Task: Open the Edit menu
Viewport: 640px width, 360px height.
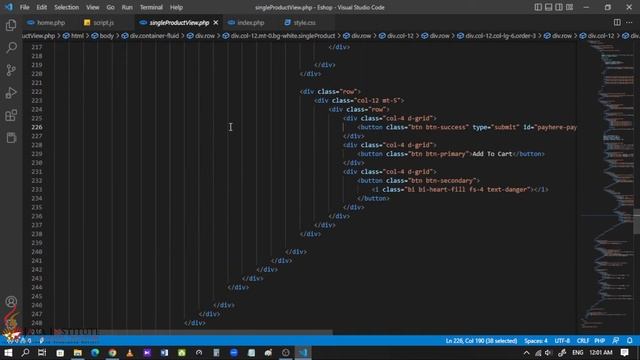Action: 42,7
